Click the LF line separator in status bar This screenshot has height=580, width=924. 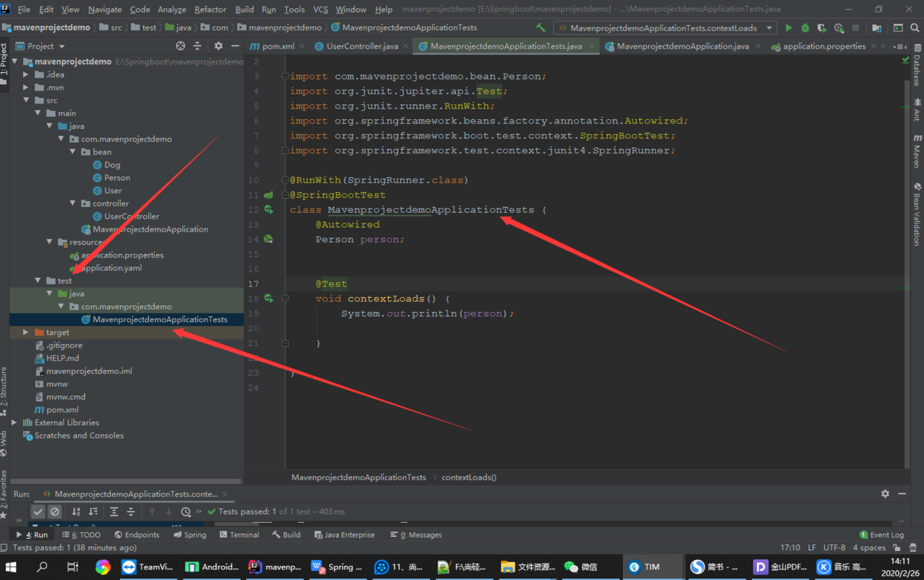tap(811, 547)
